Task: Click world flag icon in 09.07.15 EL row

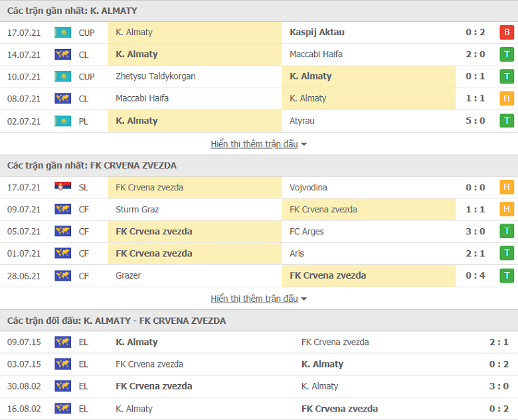Action: pos(63,342)
